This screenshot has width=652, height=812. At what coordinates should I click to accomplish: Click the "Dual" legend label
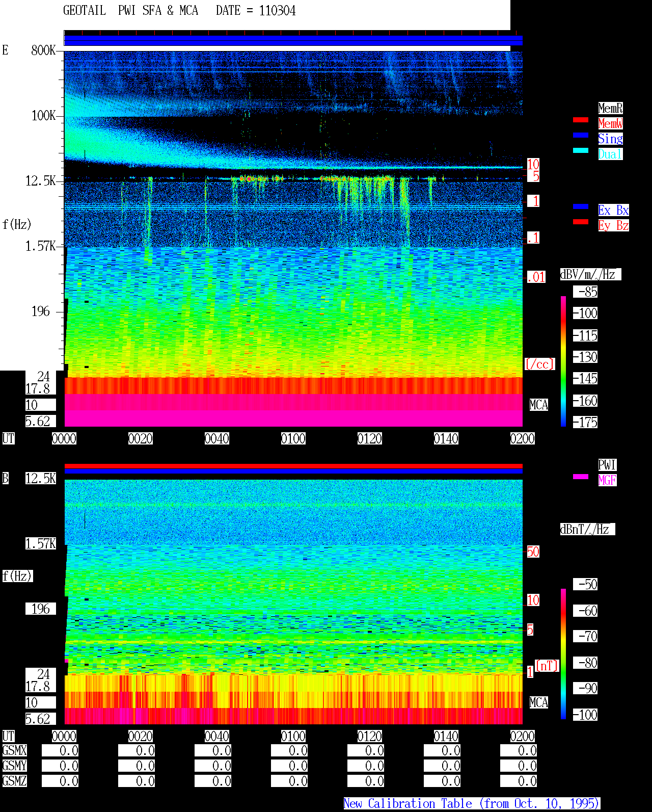[610, 154]
